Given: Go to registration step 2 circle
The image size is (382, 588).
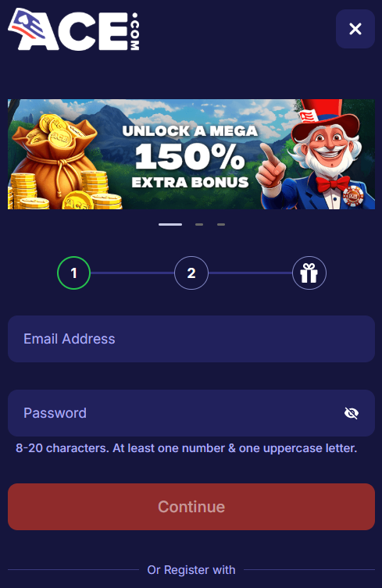Looking at the screenshot, I should (x=191, y=273).
